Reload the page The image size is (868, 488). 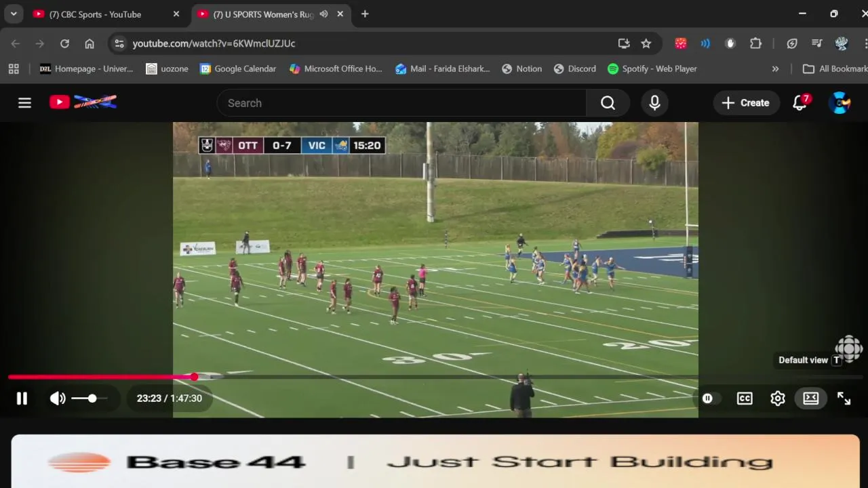[64, 43]
